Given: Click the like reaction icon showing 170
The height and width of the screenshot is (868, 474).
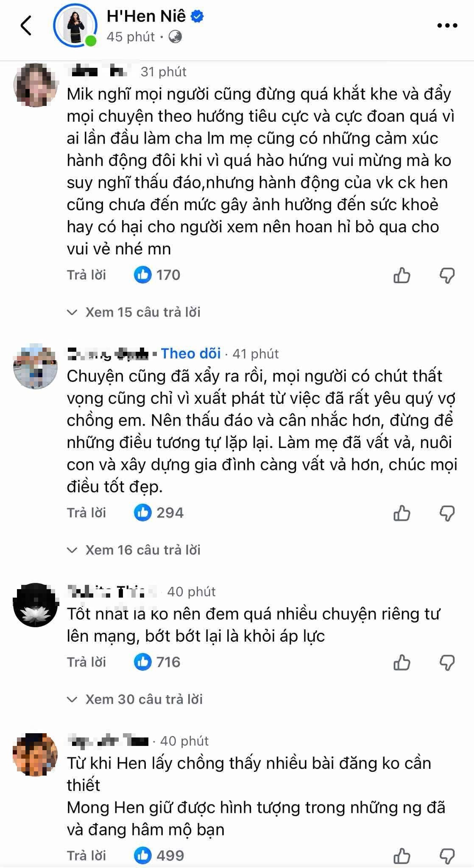Looking at the screenshot, I should 144,275.
